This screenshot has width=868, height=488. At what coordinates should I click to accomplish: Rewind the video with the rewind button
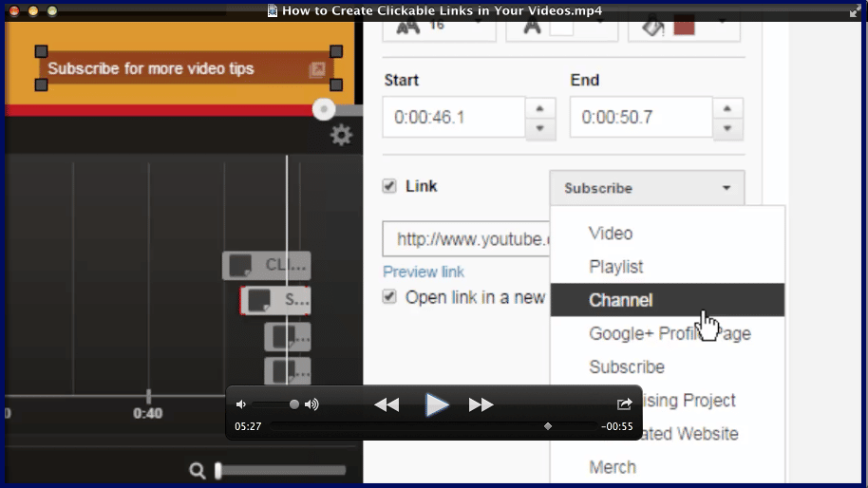(387, 405)
